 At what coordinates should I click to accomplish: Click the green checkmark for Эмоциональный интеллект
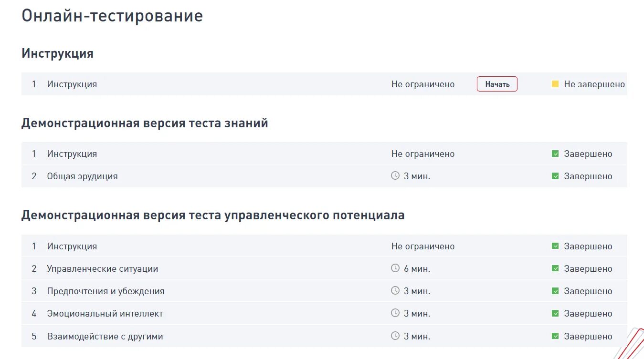point(555,313)
